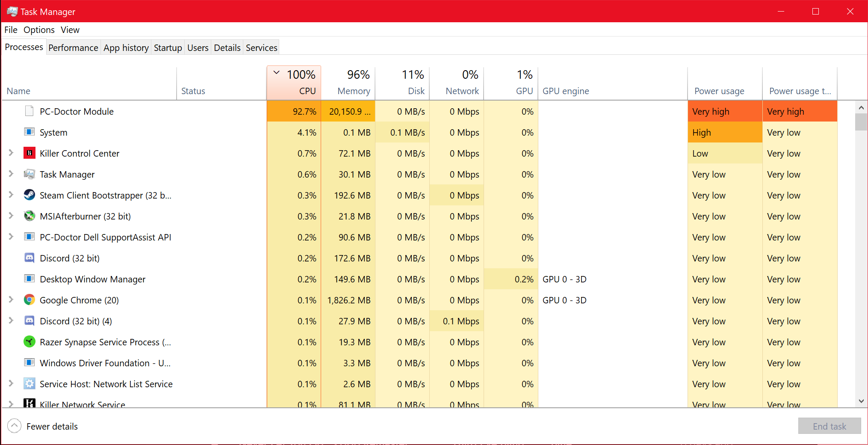The image size is (868, 445).
Task: Open the Options menu
Action: [39, 30]
